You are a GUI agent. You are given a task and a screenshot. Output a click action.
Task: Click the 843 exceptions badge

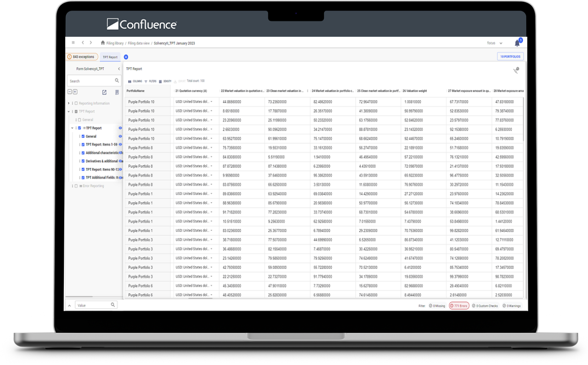pos(82,56)
